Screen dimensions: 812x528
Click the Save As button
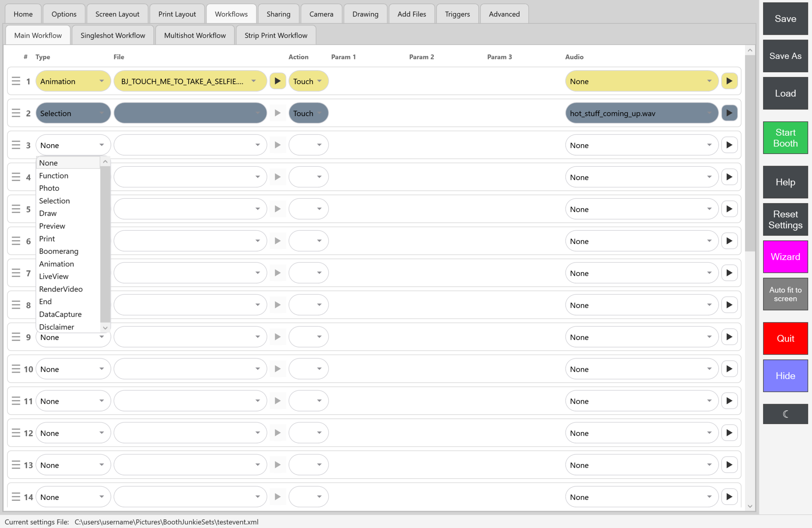tap(785, 56)
